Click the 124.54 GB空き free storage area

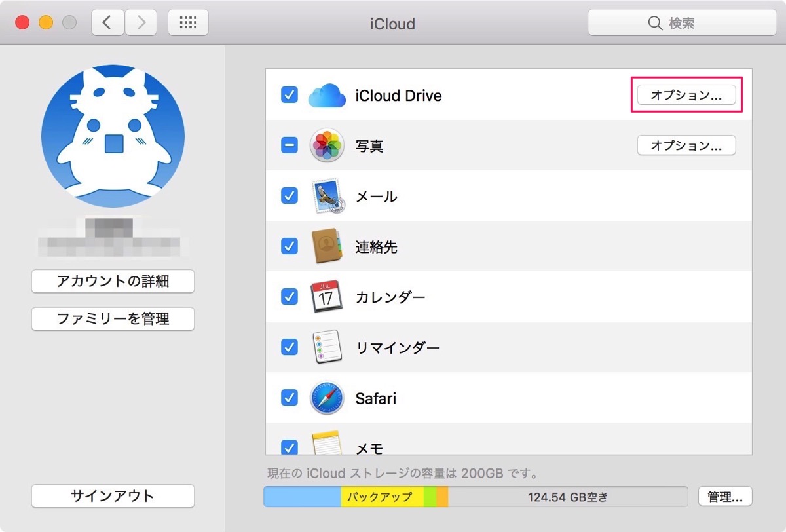(x=568, y=497)
